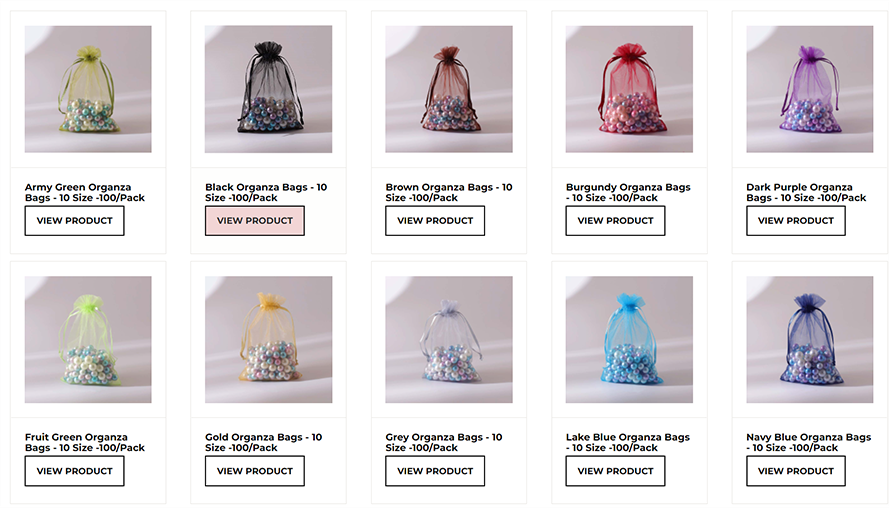889x508 pixels.
Task: Open the Army Green Organza Bags product image
Action: coord(88,89)
